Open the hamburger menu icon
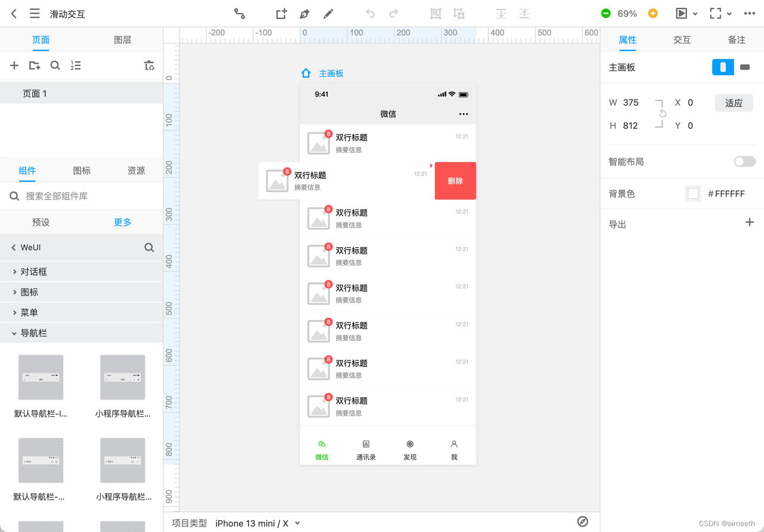764x532 pixels. [35, 13]
